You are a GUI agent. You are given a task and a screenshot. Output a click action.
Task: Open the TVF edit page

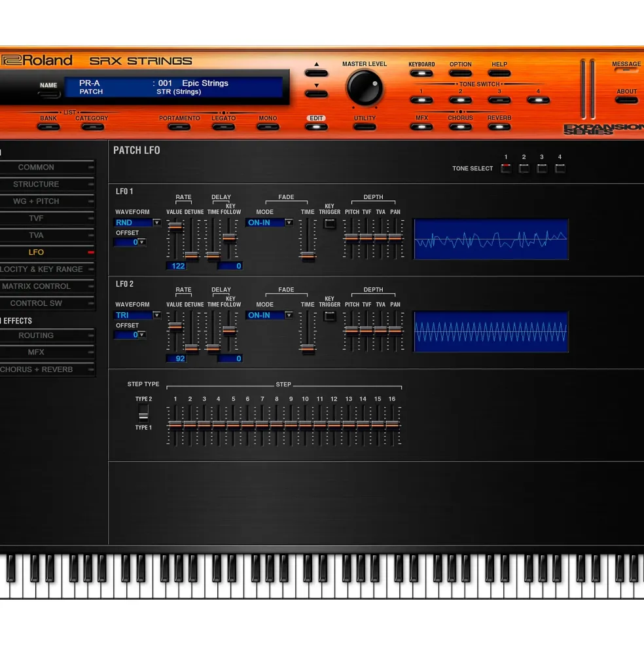click(x=47, y=219)
